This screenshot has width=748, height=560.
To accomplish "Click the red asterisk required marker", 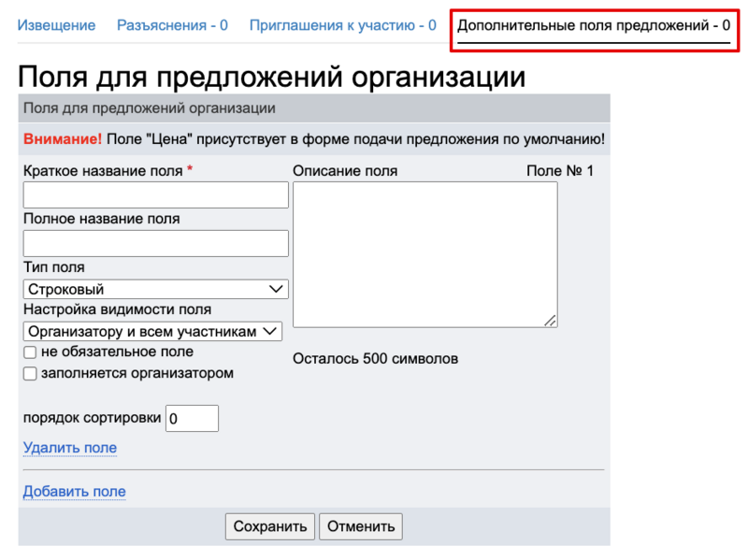I will 191,170.
